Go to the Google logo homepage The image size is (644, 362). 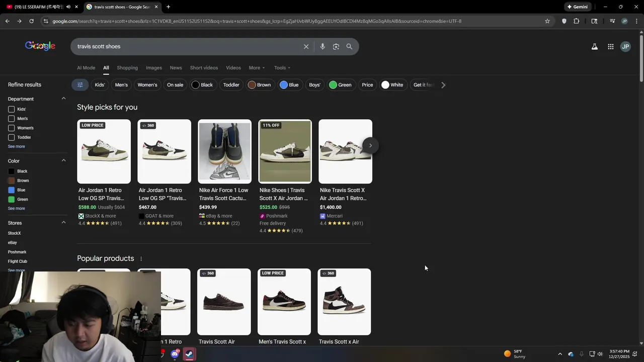[40, 46]
